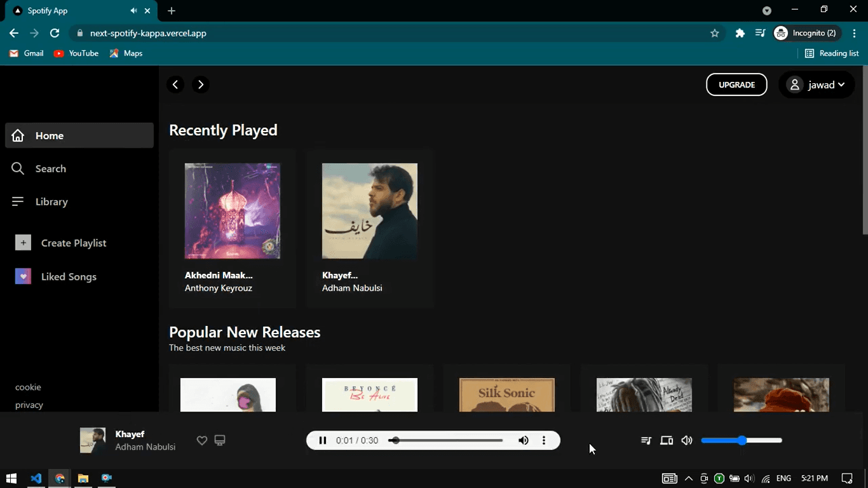Open the Home sidebar item
The height and width of the screenshot is (488, 868).
point(79,135)
